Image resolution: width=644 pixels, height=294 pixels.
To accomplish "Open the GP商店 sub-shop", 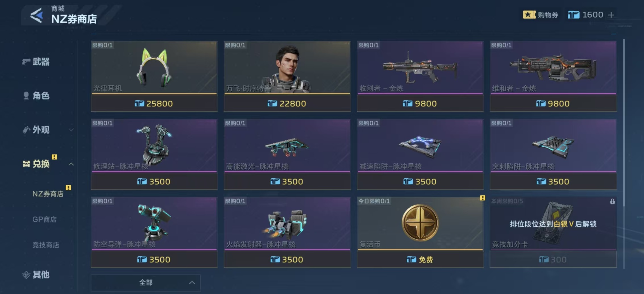I will pyautogui.click(x=45, y=219).
